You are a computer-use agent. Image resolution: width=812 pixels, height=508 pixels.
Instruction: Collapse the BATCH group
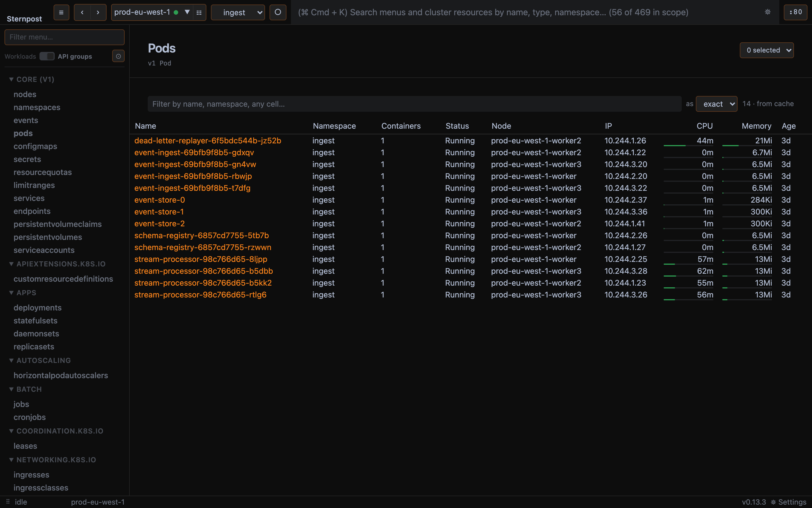point(25,389)
